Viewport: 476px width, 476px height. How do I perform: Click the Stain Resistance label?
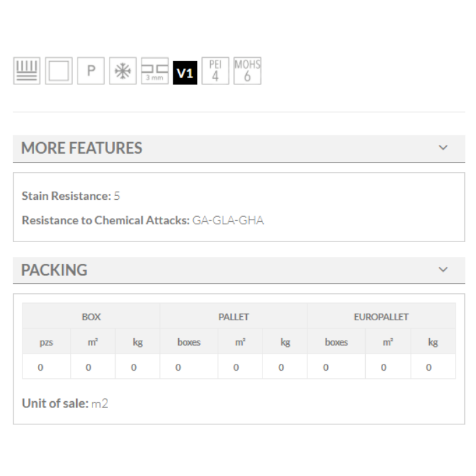coord(66,196)
